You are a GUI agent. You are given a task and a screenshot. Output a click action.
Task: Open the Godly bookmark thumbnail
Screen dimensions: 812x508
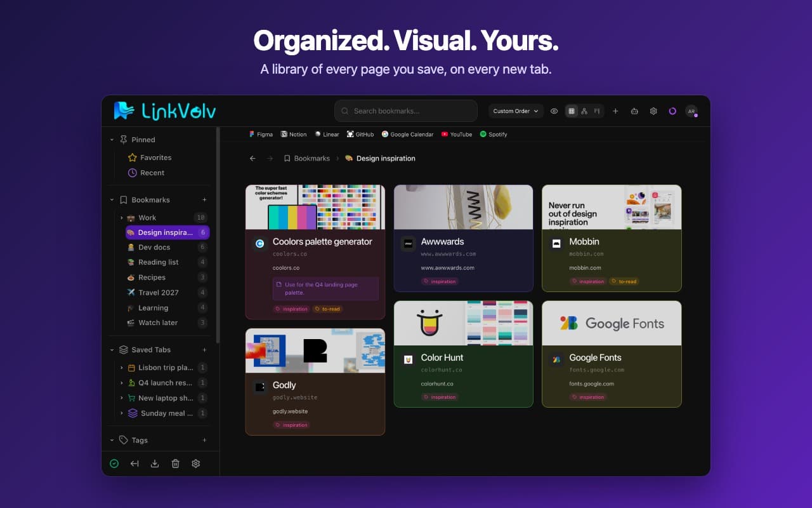(315, 351)
